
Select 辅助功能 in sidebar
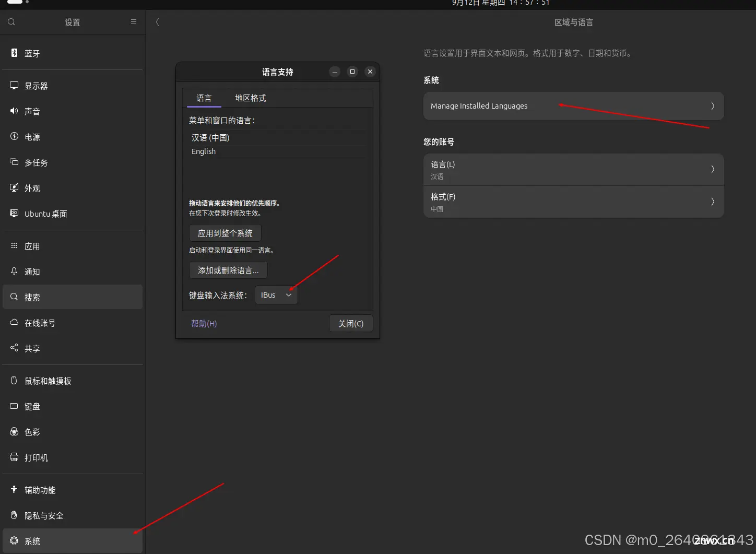[x=73, y=490]
